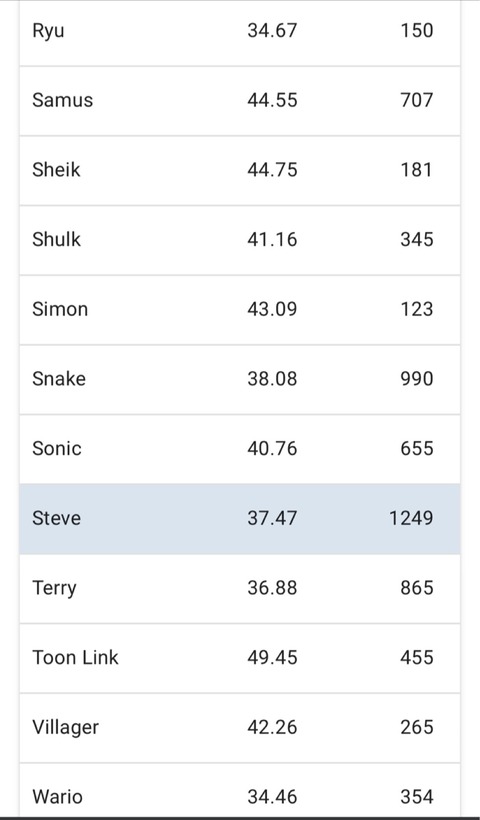This screenshot has width=480, height=820.
Task: Click Samus's 707 count cell
Action: (417, 100)
